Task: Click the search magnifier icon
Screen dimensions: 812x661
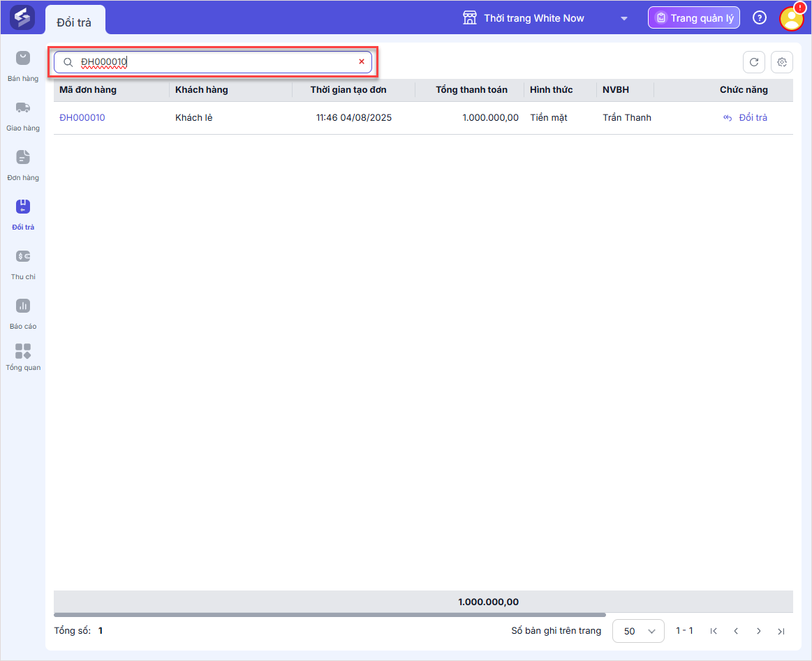Action: (x=68, y=62)
